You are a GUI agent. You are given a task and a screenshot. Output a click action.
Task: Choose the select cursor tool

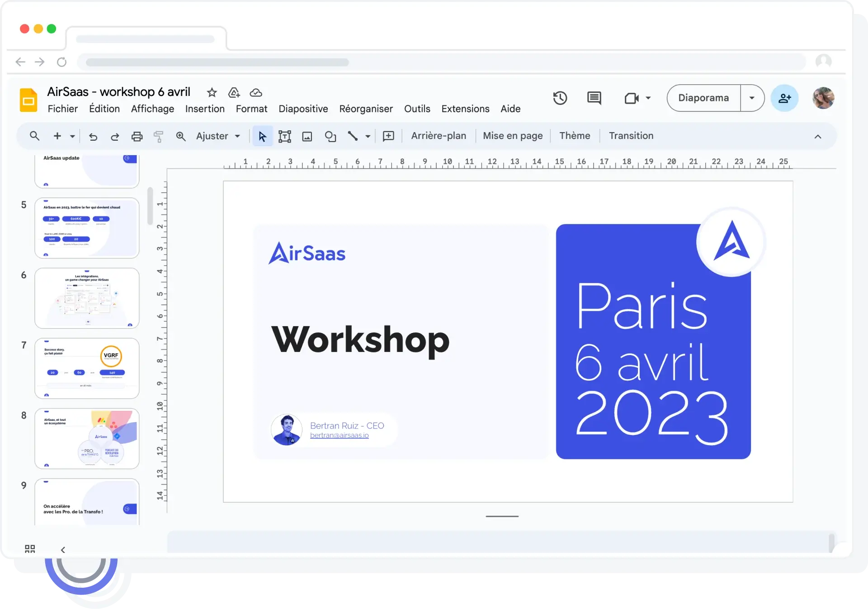click(x=262, y=136)
